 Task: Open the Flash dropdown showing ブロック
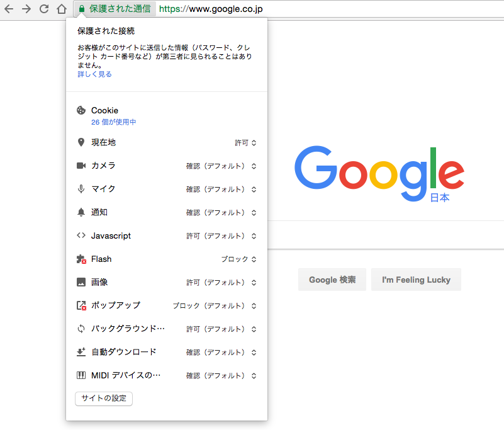(239, 259)
